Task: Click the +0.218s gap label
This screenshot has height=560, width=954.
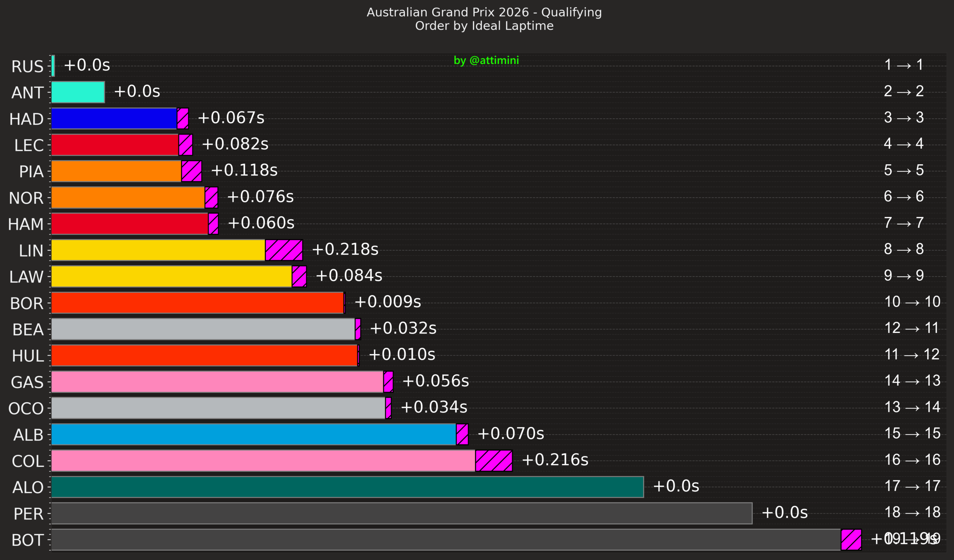Action: tap(345, 249)
